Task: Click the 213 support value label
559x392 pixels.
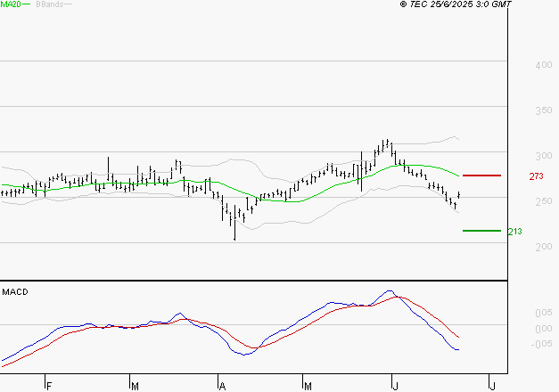Action: [514, 232]
